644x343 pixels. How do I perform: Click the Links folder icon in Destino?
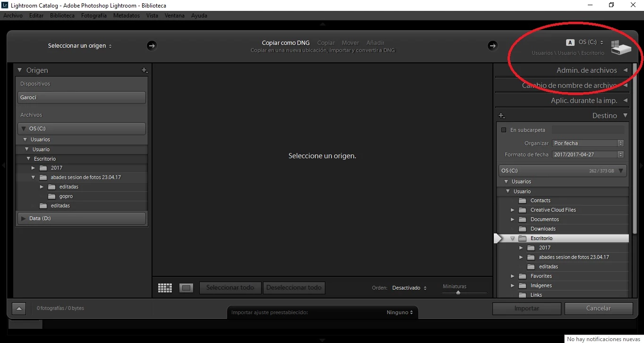[522, 295]
